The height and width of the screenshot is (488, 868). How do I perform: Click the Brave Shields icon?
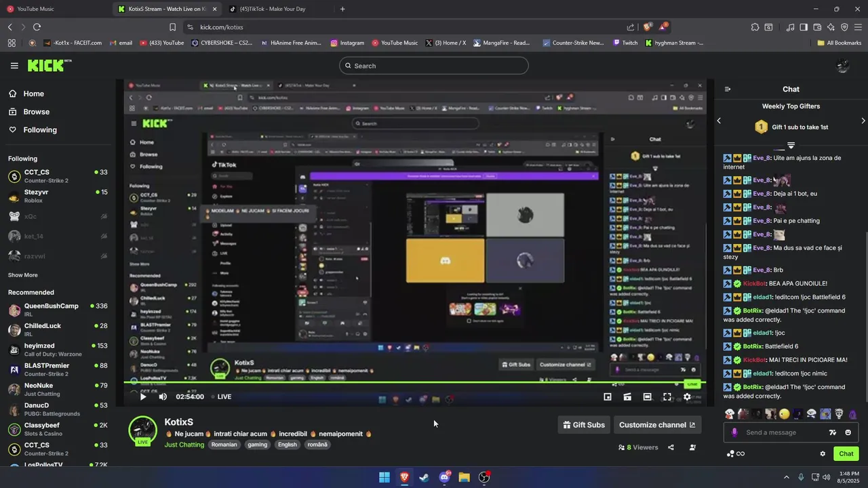click(x=647, y=27)
